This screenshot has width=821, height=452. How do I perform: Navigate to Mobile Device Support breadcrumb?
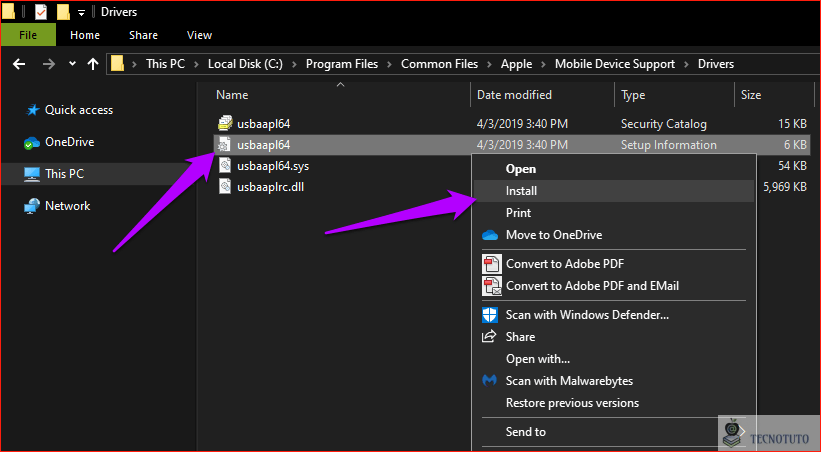pos(615,64)
